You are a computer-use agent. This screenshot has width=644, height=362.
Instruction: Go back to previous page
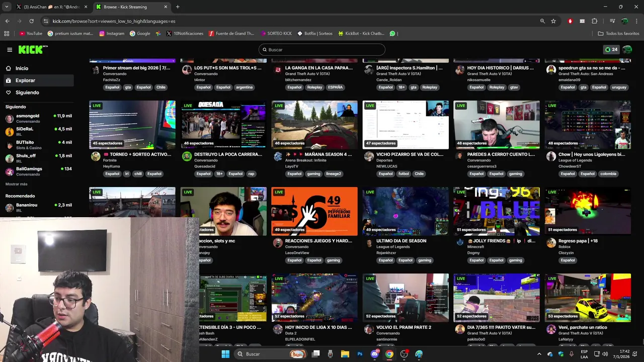pyautogui.click(x=7, y=21)
